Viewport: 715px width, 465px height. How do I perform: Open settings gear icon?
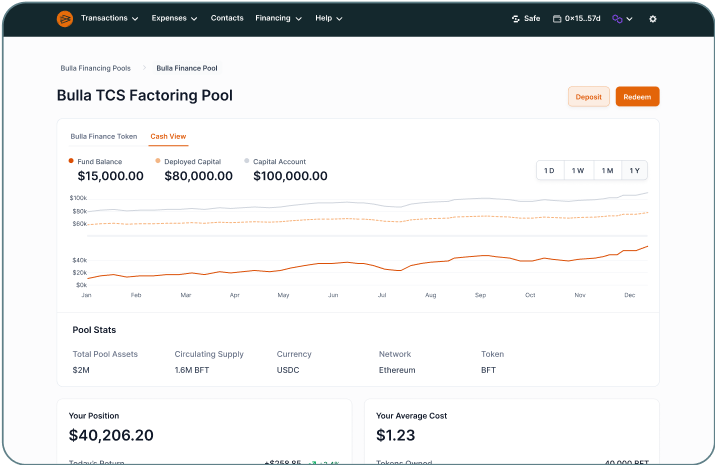tap(653, 19)
